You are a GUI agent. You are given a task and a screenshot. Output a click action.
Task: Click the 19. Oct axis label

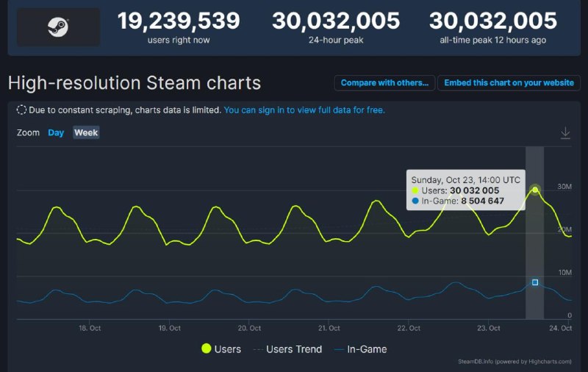point(170,328)
